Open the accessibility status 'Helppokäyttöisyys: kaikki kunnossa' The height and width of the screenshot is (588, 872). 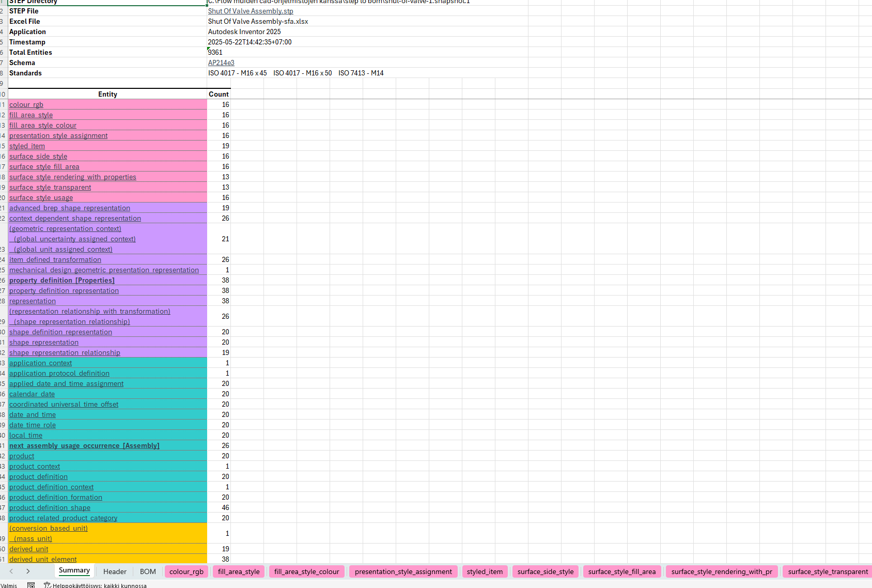(x=95, y=585)
